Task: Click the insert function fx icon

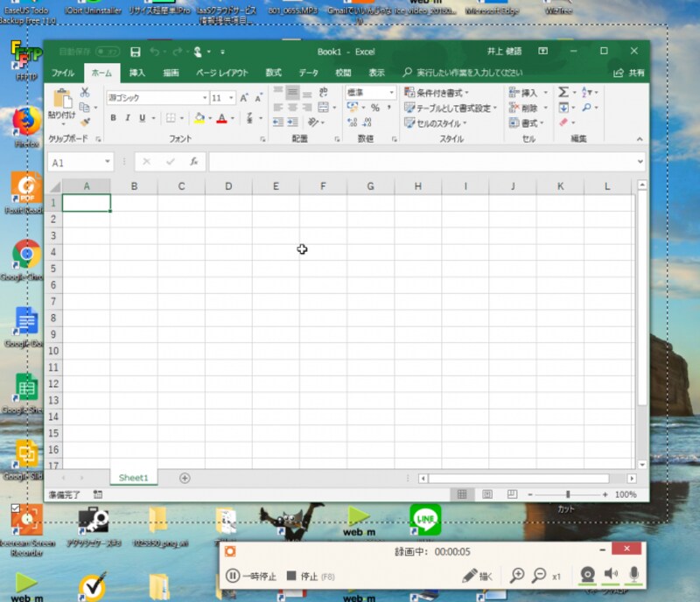Action: [193, 162]
